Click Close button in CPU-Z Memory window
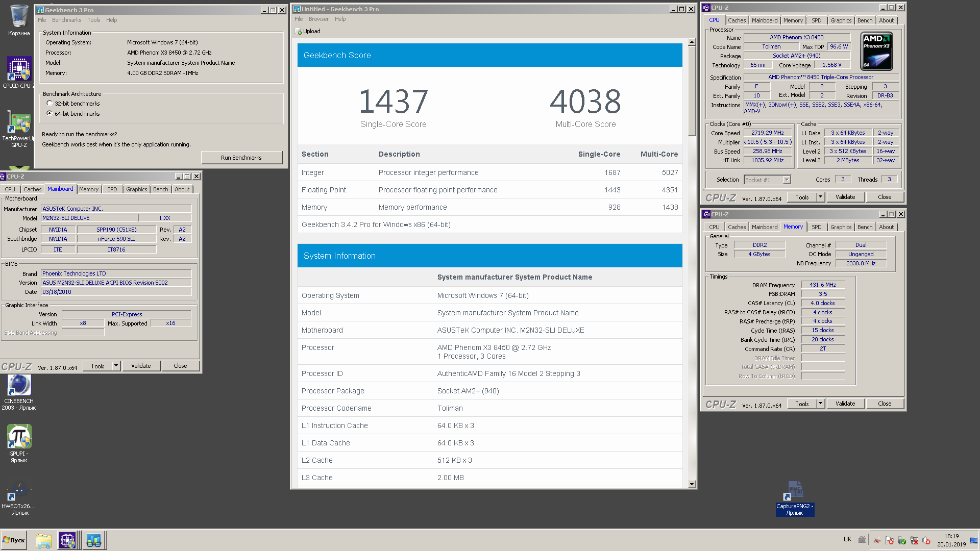Image resolution: width=980 pixels, height=551 pixels. point(885,404)
